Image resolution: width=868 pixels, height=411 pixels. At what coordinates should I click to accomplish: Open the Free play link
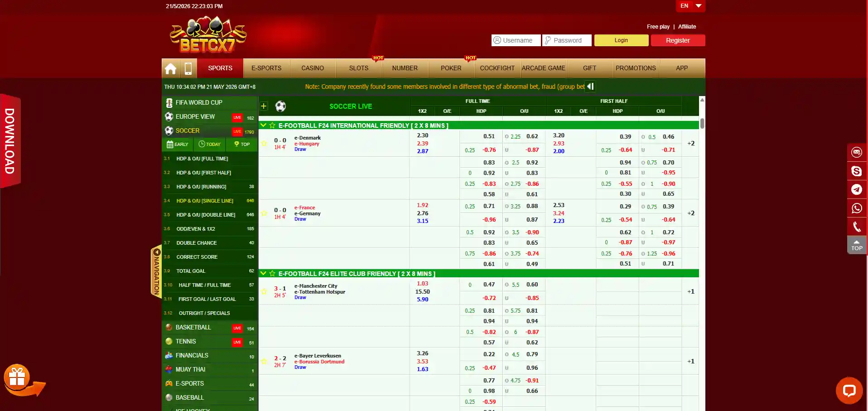point(658,27)
